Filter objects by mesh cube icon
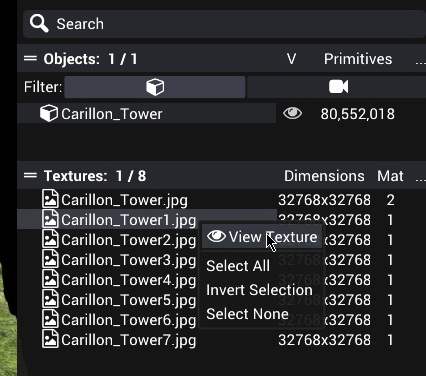 coord(155,87)
